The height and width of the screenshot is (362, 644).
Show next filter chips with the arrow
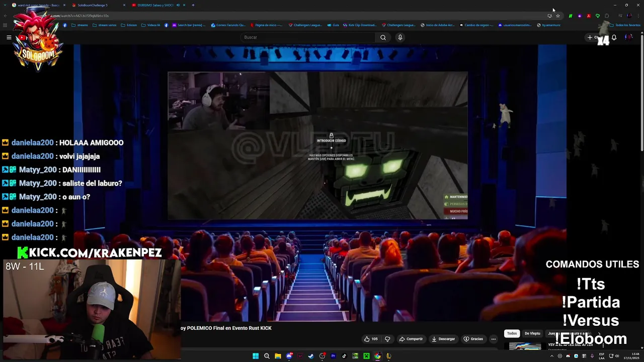[x=599, y=333]
